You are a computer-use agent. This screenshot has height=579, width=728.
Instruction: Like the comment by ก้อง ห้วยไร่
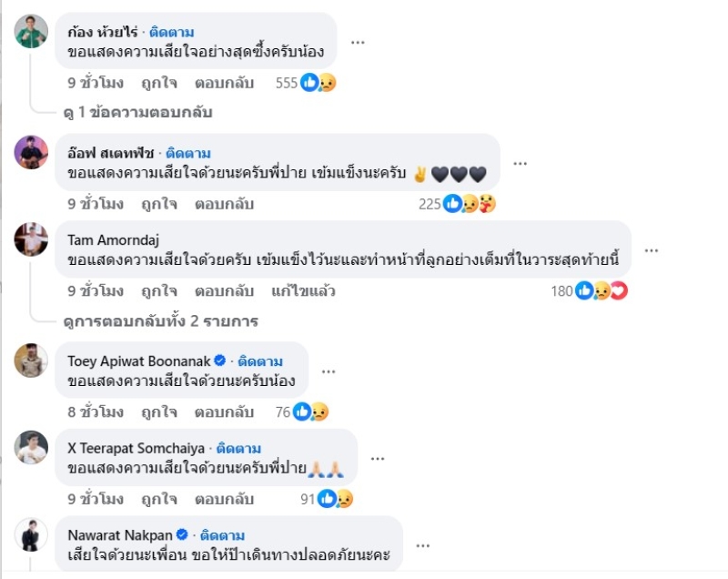click(159, 83)
